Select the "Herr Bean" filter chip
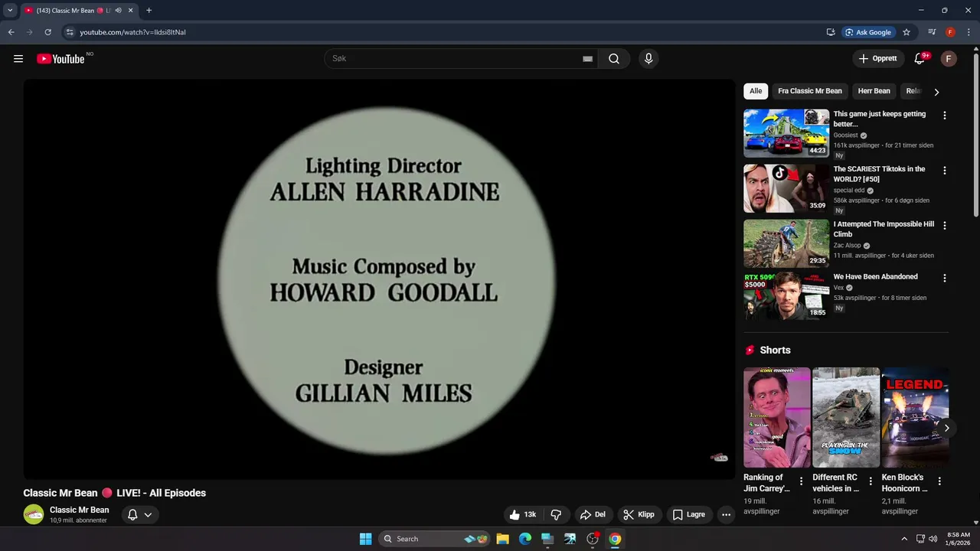The image size is (980, 551). pyautogui.click(x=874, y=91)
